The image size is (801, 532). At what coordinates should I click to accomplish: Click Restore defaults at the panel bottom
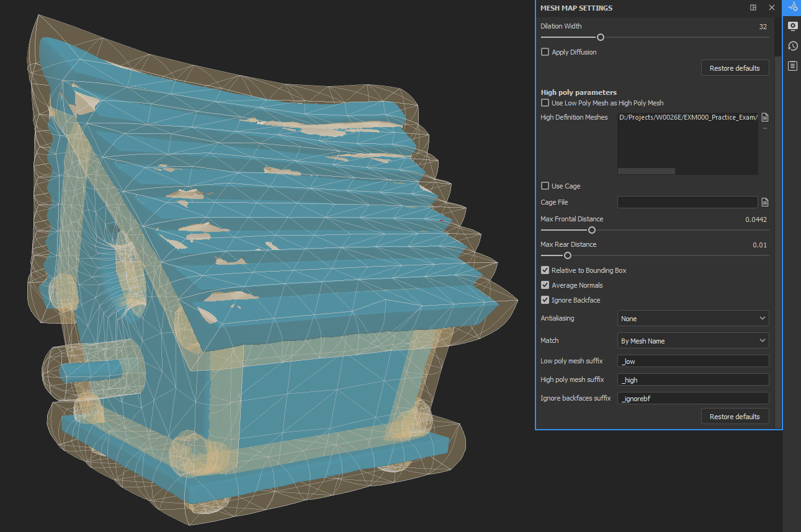click(735, 416)
